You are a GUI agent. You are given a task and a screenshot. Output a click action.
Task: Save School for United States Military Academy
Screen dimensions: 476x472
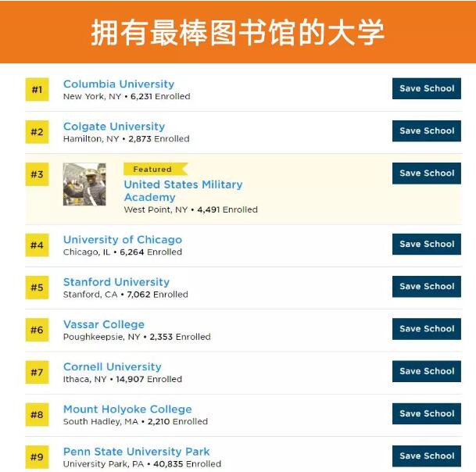[427, 173]
